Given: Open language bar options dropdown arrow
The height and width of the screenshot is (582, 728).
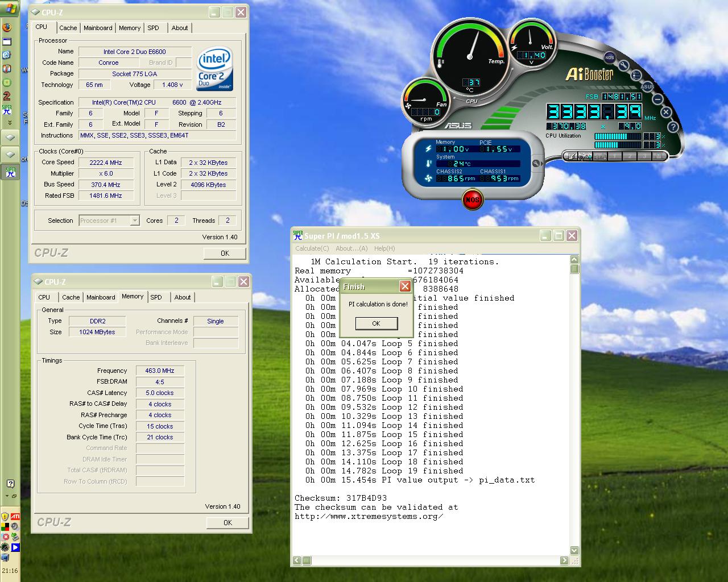Looking at the screenshot, I should coord(8,496).
